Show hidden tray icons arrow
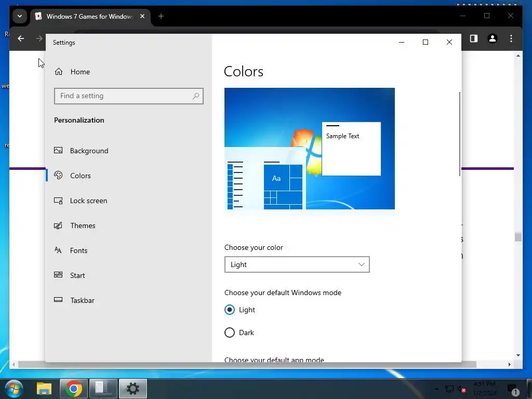This screenshot has height=399, width=532. pyautogui.click(x=436, y=389)
